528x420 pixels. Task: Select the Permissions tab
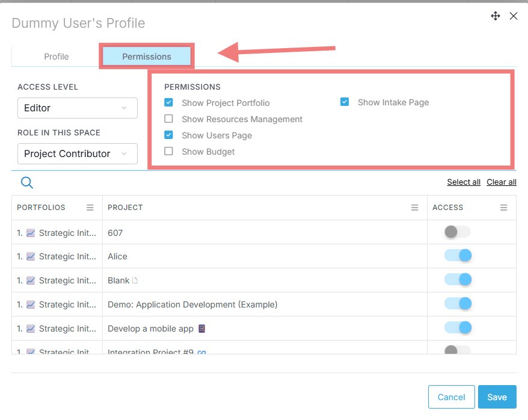click(x=147, y=57)
